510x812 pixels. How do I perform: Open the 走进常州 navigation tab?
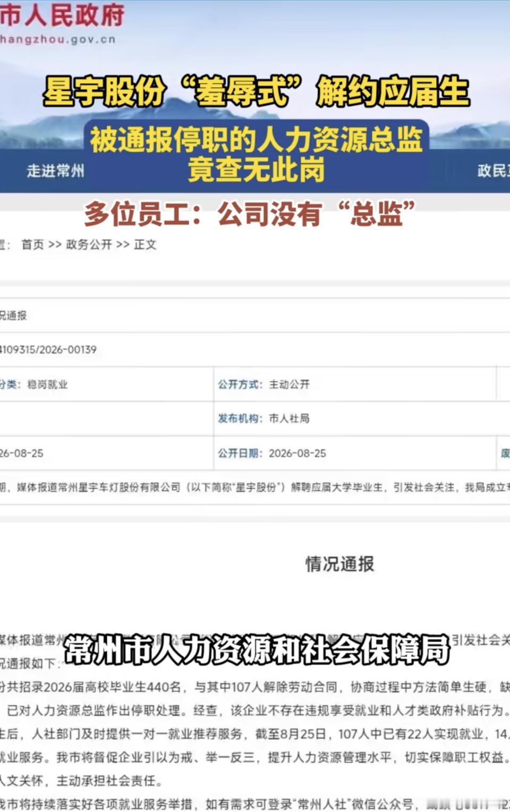click(x=55, y=171)
